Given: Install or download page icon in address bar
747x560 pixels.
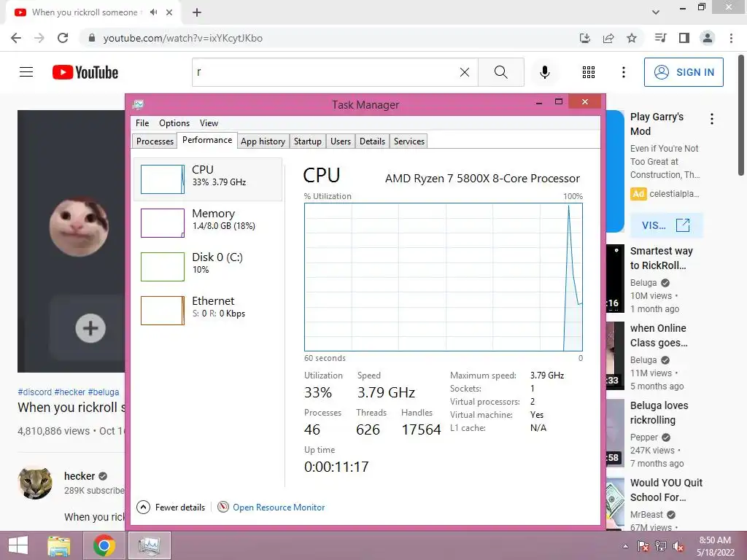Looking at the screenshot, I should click(585, 38).
